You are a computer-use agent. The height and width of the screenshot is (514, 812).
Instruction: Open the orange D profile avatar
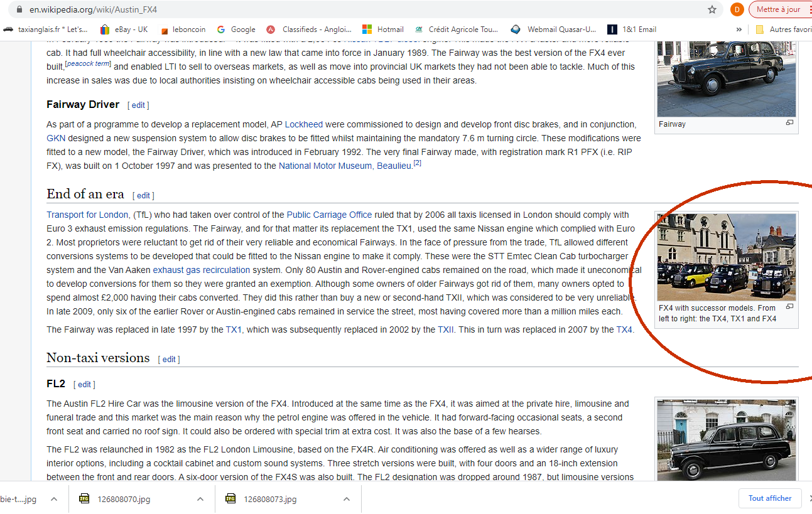737,9
